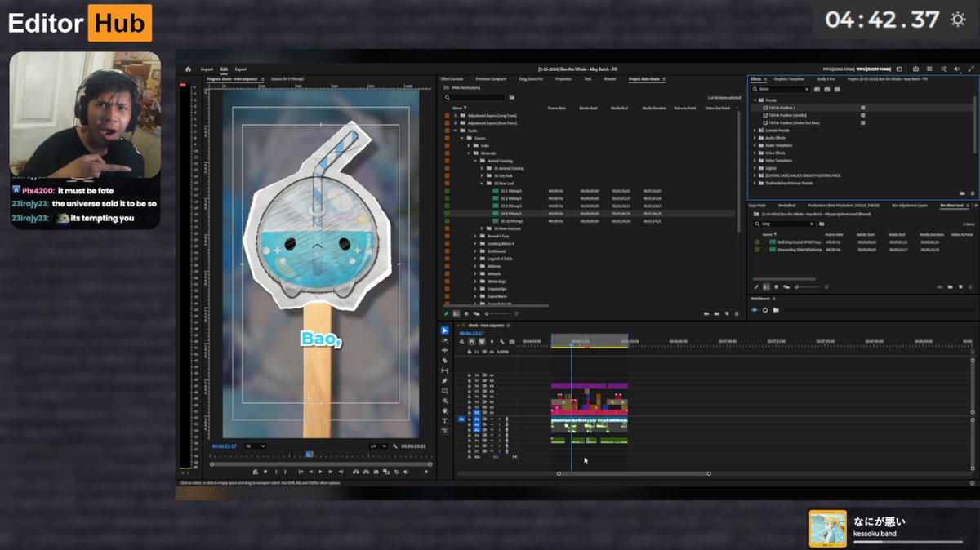This screenshot has height=550, width=980.
Task: Open Program monitor zoom level Fit dropdown
Action: [255, 446]
